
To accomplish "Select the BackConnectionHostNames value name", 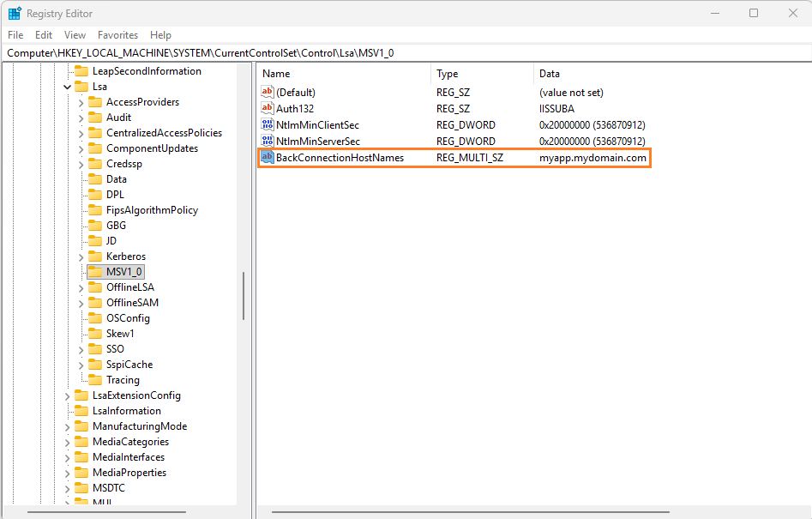I will click(340, 158).
